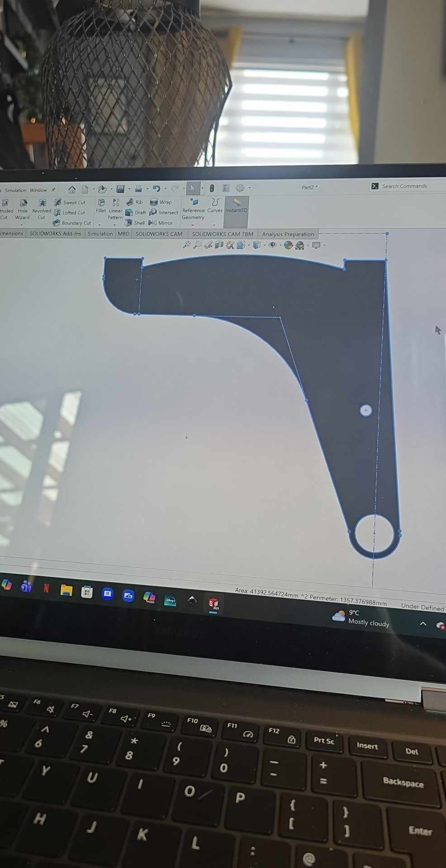The width and height of the screenshot is (446, 868).
Task: Open Display Style cube dropdown
Action: 257,245
